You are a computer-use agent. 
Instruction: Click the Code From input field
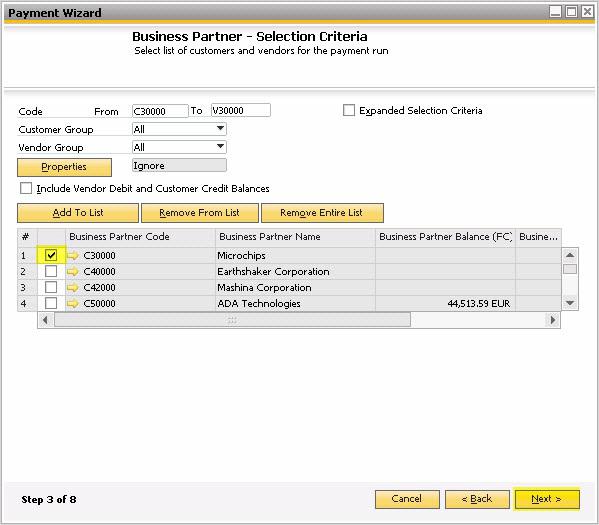click(160, 111)
